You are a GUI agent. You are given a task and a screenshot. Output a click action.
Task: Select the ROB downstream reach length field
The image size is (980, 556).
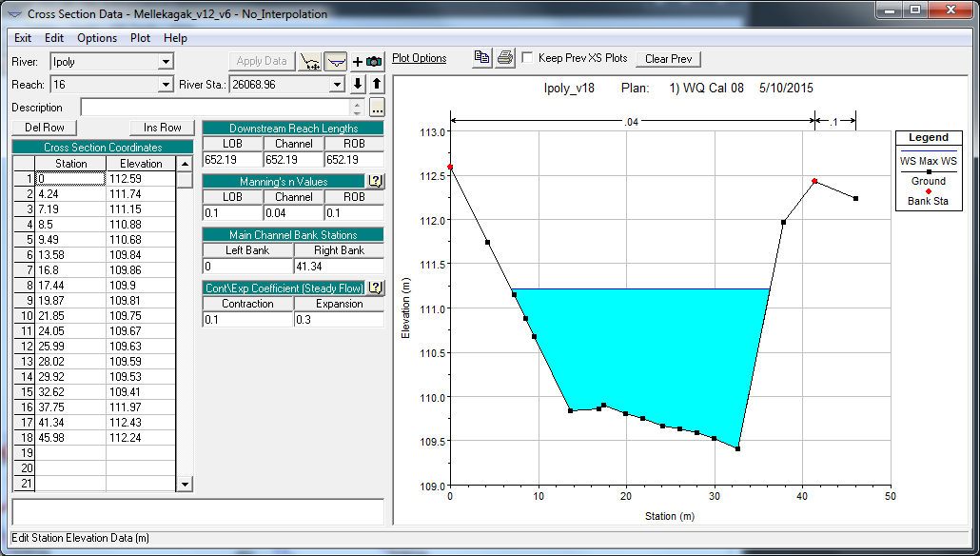coord(354,160)
